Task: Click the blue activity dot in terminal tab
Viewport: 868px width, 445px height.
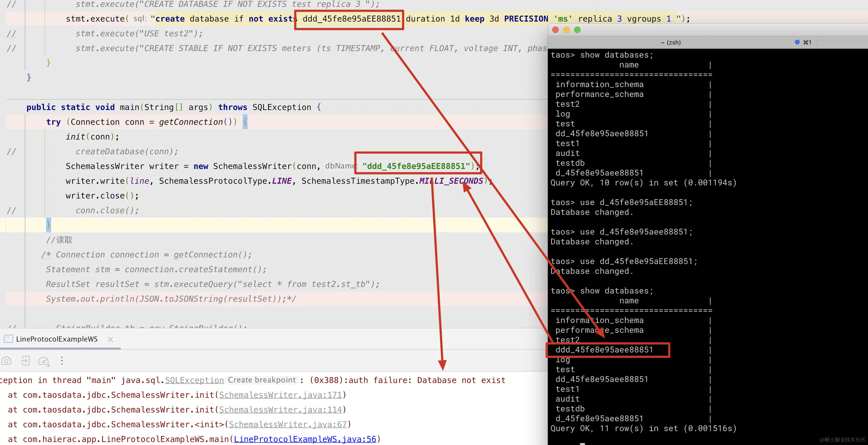Action: point(797,42)
